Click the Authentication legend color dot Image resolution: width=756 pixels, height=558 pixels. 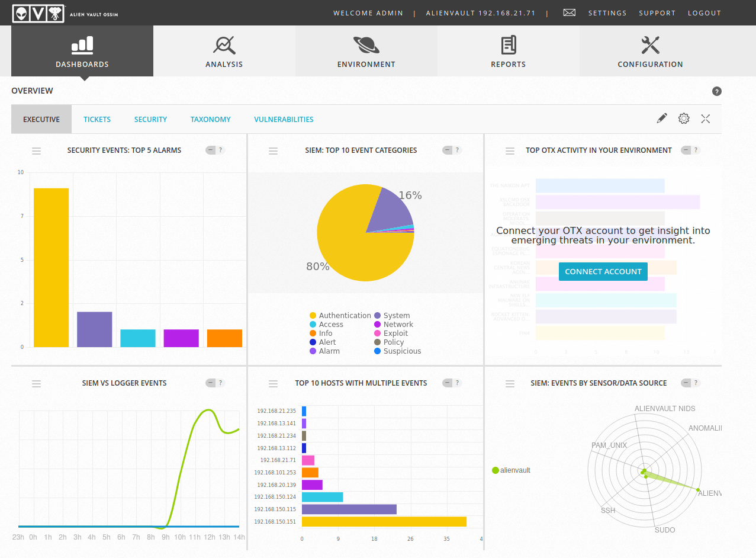[313, 316]
